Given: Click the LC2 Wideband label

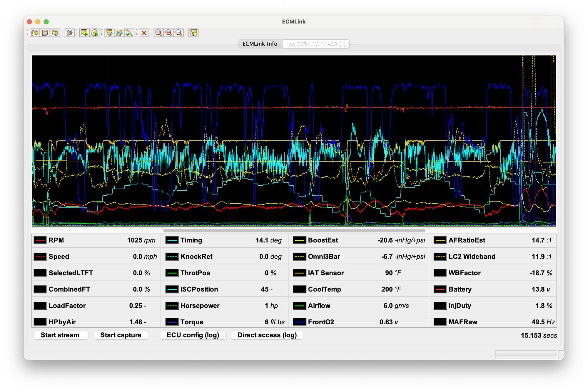Looking at the screenshot, I should 472,257.
